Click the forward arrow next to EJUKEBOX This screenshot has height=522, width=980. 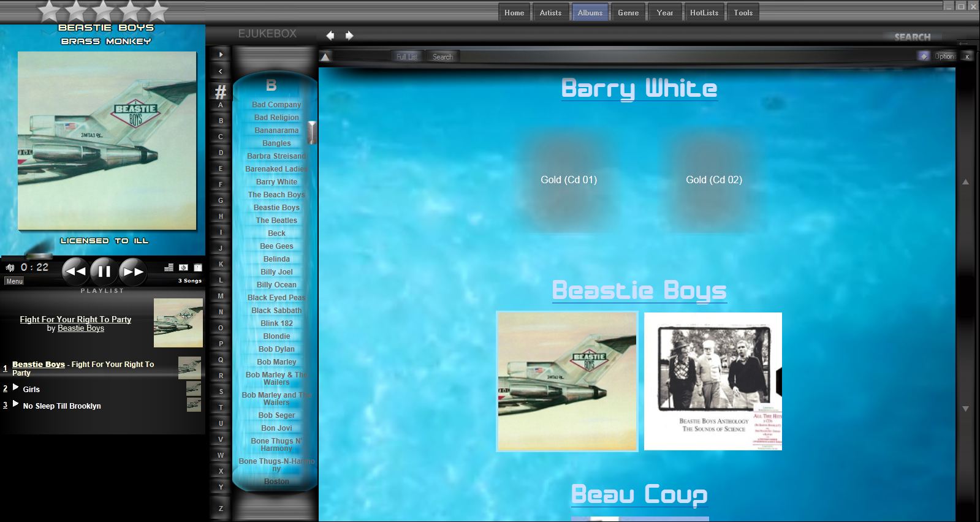(349, 36)
